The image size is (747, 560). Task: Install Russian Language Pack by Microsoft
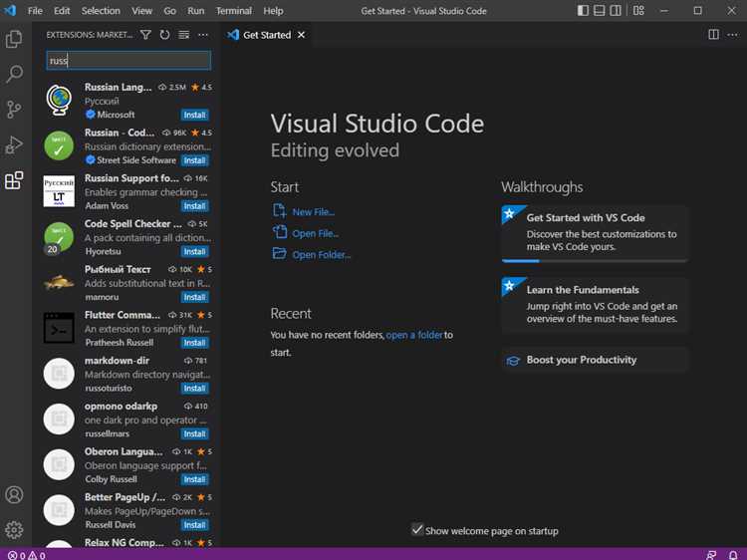pyautogui.click(x=195, y=115)
